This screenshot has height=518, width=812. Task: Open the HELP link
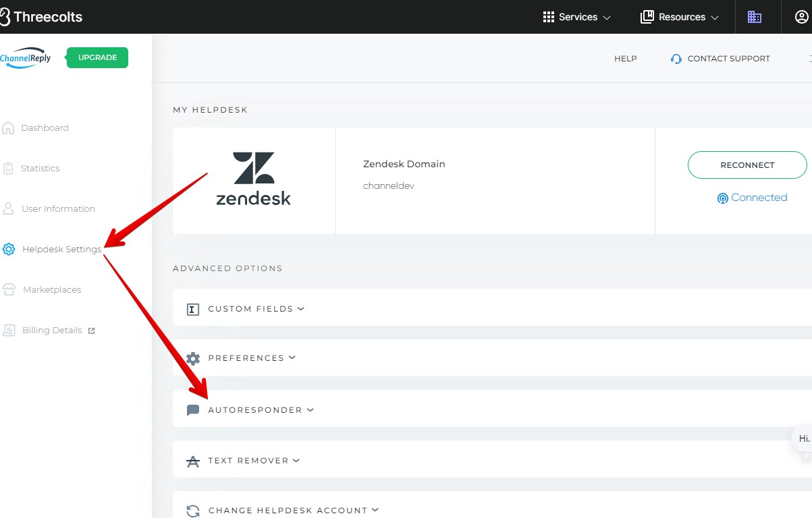point(625,59)
